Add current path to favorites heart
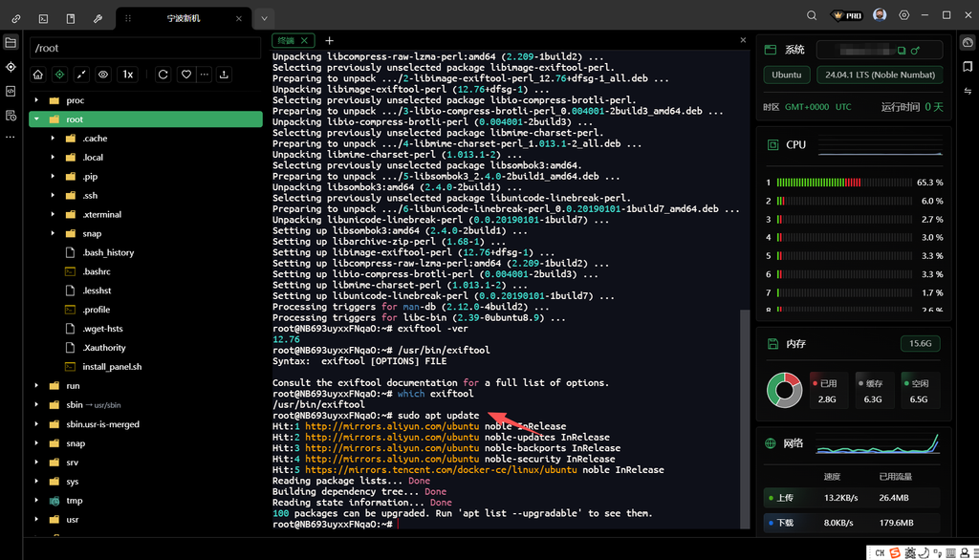The image size is (979, 560). point(186,75)
